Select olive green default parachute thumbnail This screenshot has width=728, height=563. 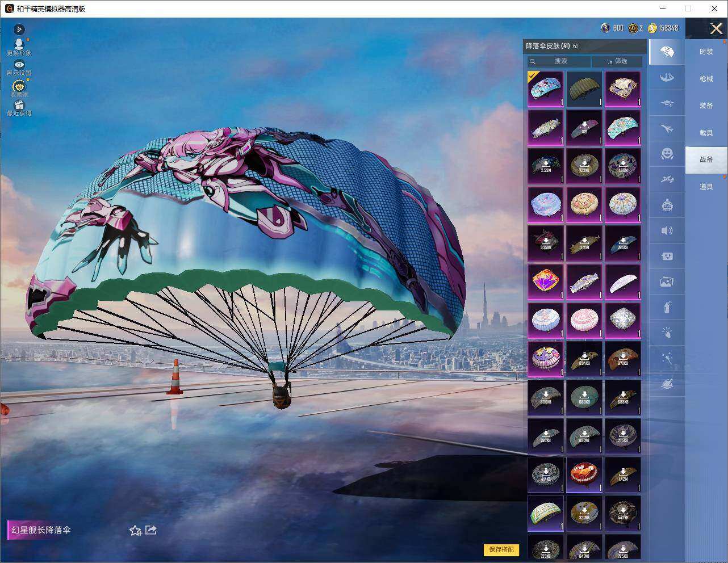584,89
